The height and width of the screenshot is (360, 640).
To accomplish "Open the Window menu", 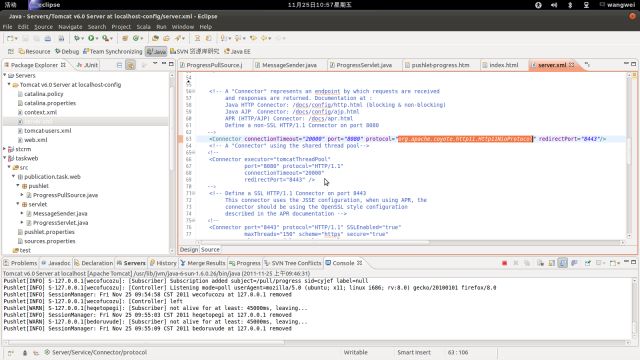I will tap(183, 27).
